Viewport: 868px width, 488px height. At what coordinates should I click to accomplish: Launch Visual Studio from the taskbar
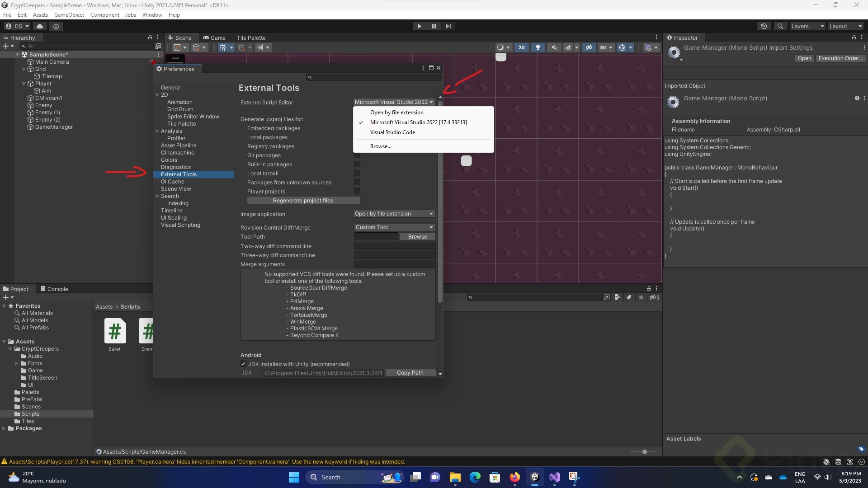[555, 477]
